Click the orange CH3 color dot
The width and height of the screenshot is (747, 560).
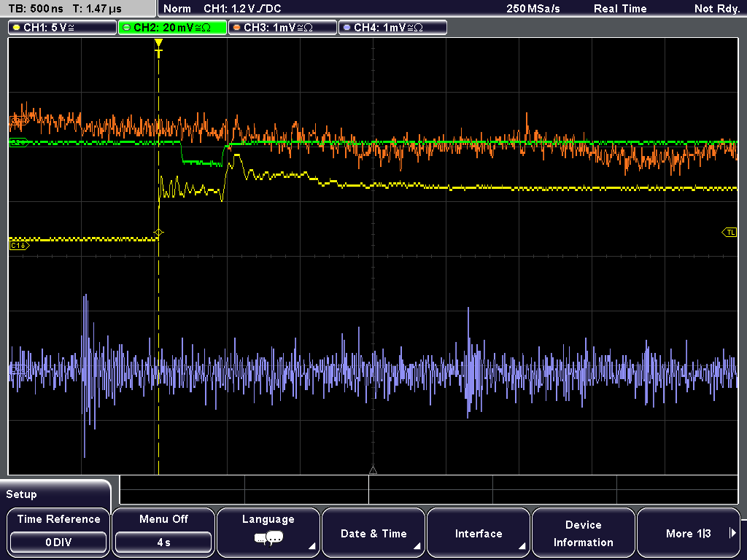coord(237,28)
